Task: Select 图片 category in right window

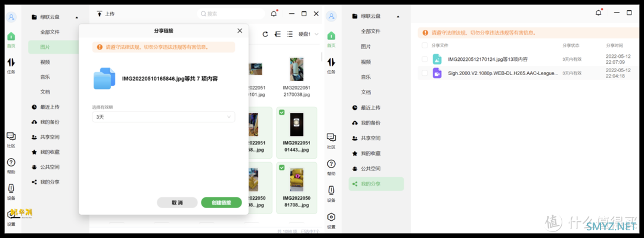Action: tap(366, 47)
